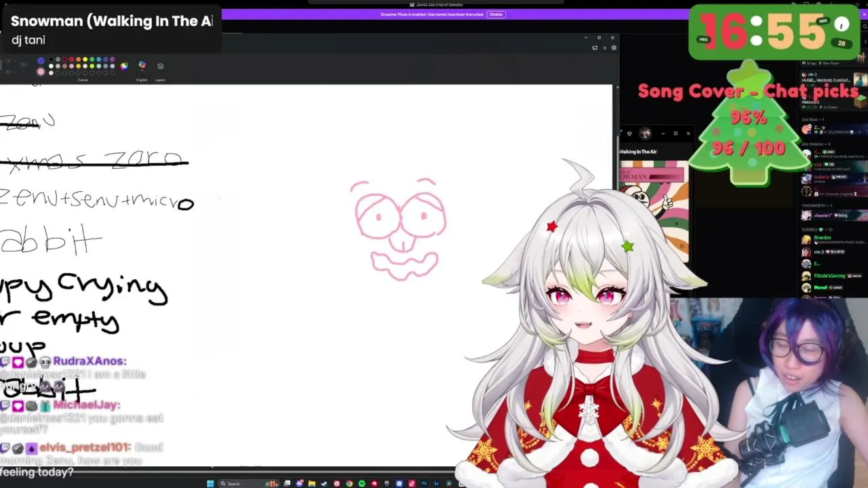
Task: Pick the rose pink swatch in second row
Action: coord(72,66)
